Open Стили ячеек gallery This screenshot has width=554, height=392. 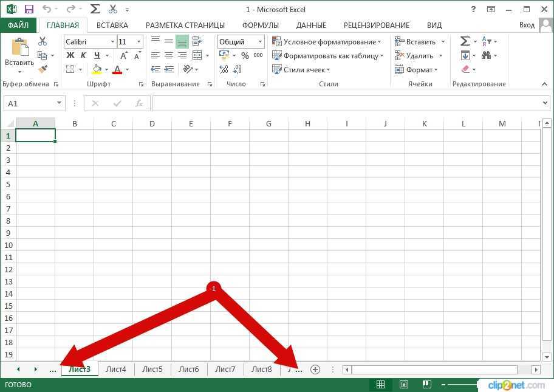pos(301,70)
